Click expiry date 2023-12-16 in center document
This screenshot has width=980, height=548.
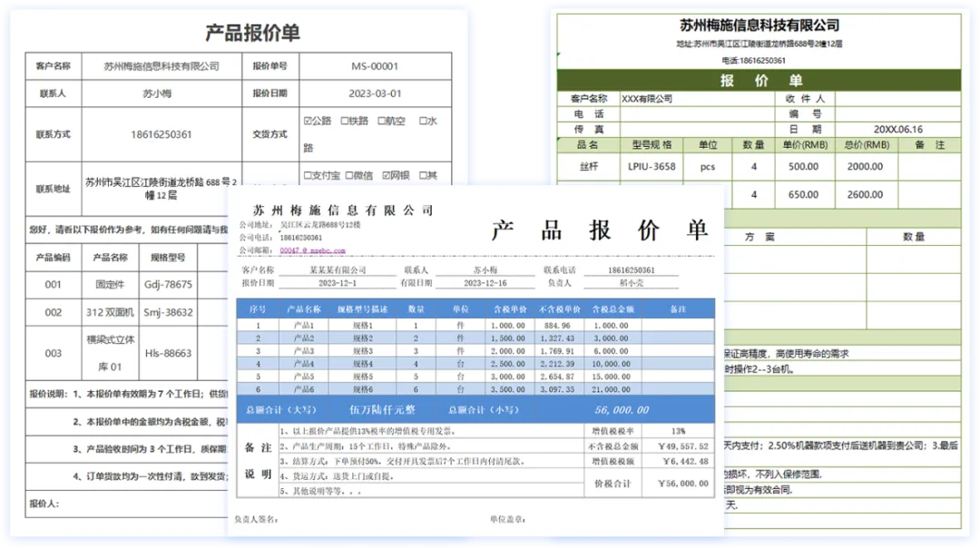(x=485, y=283)
